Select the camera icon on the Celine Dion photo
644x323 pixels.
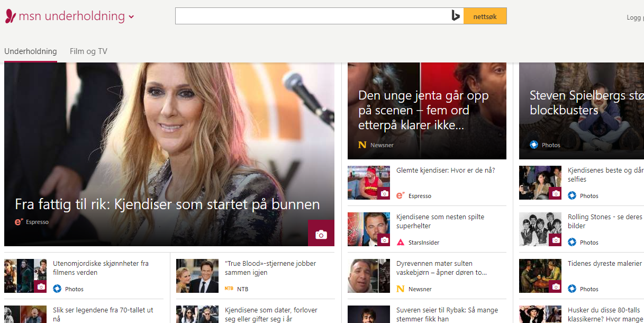(x=321, y=233)
